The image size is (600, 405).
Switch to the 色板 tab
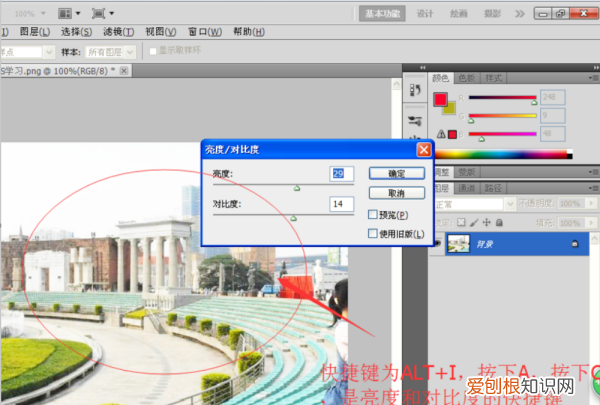[x=467, y=78]
